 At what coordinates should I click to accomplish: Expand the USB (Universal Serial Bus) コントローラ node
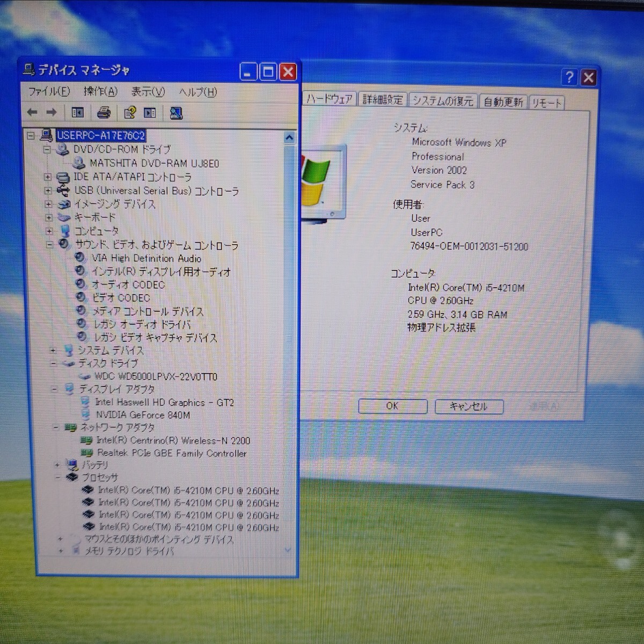(x=48, y=191)
